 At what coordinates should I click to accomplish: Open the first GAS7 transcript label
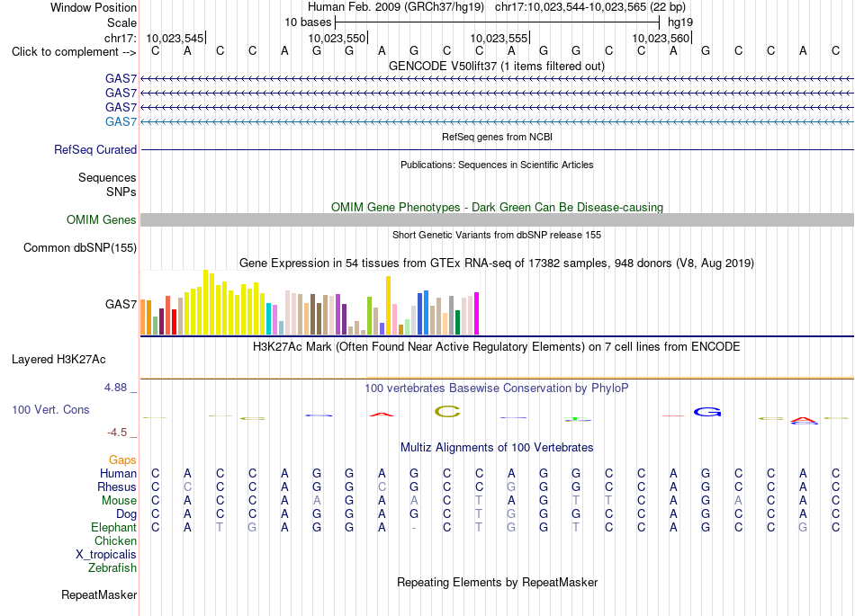click(x=121, y=78)
